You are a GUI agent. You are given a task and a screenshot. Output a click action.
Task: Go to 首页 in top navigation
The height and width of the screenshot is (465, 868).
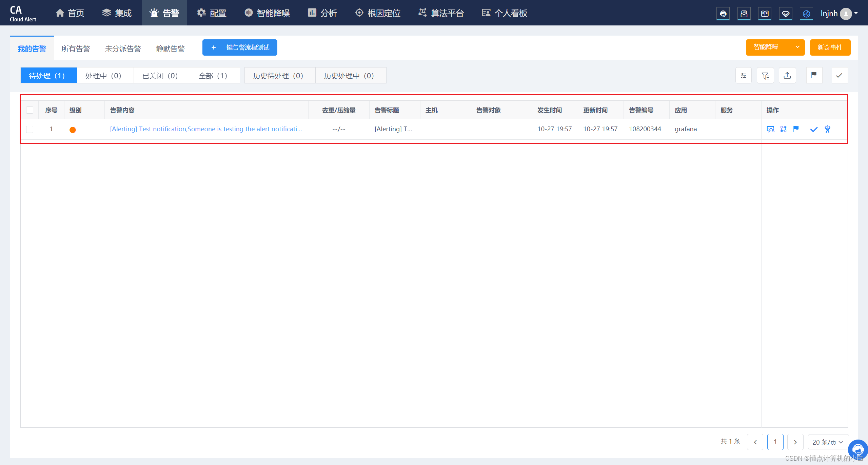pos(70,13)
